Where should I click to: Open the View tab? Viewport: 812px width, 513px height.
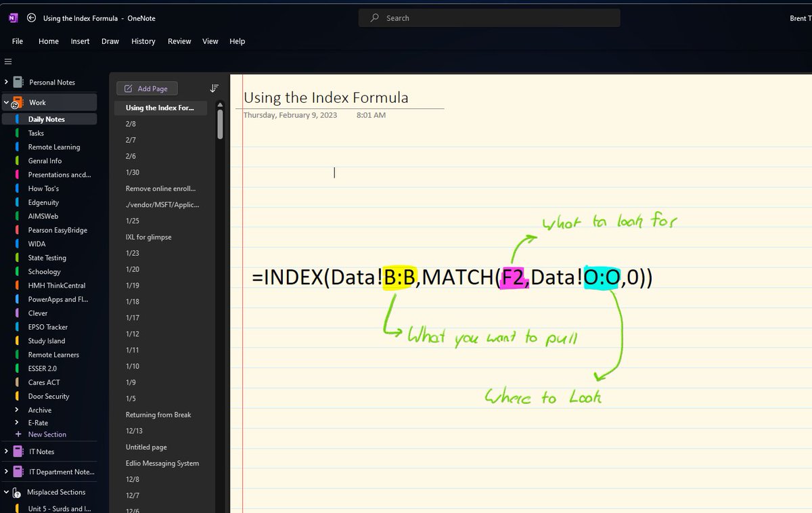(210, 41)
